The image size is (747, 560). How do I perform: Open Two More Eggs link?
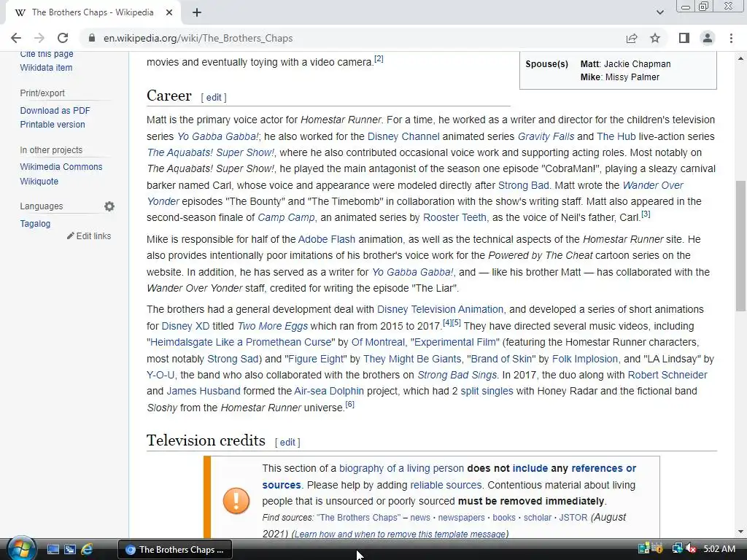273,326
